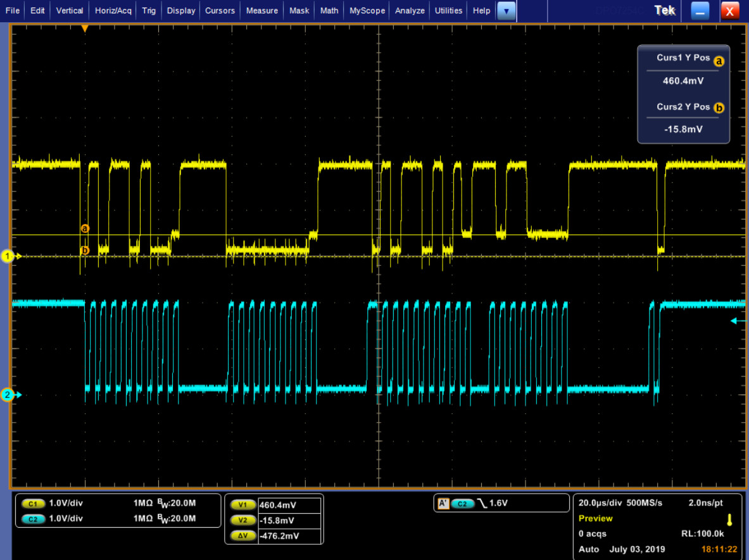Select cursor a handle on waveform

[x=85, y=228]
